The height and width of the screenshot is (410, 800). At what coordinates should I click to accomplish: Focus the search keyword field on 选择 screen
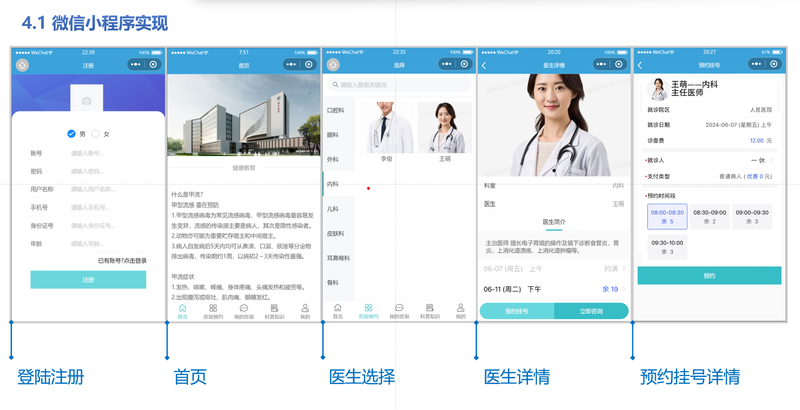click(399, 85)
